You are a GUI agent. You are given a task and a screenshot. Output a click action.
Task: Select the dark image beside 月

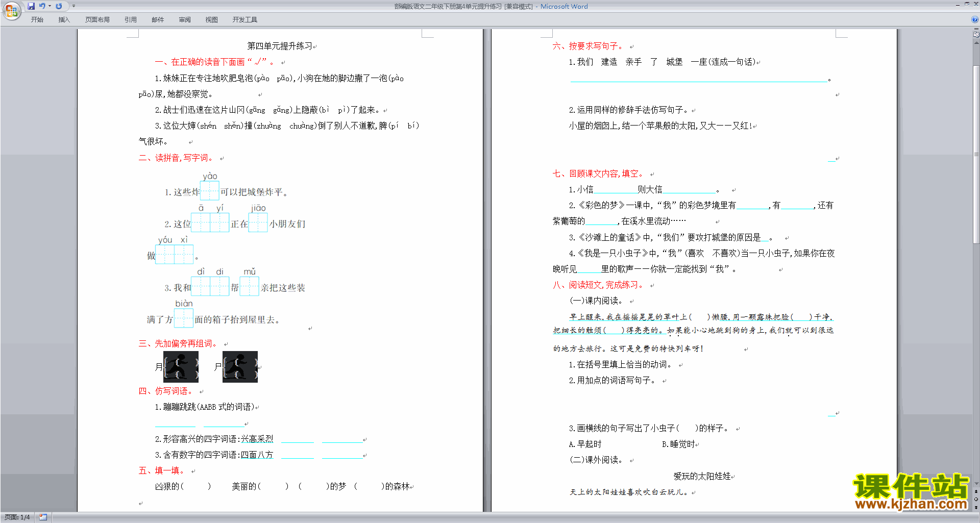[x=181, y=366]
